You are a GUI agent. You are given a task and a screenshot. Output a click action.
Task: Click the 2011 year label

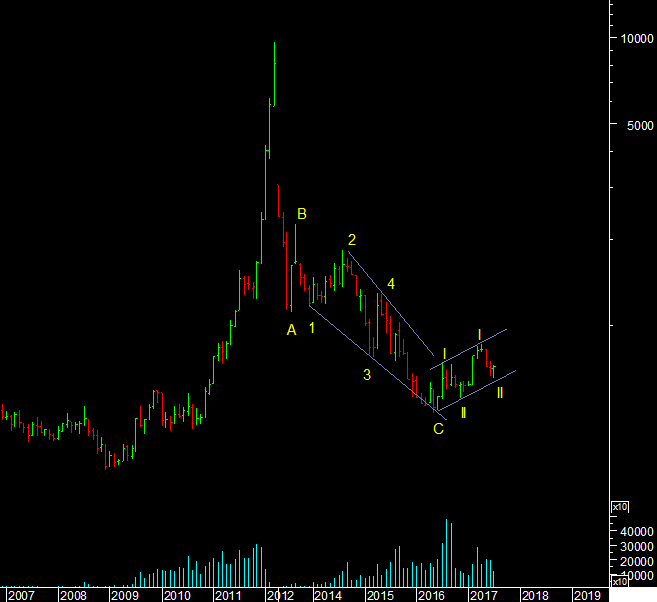(228, 595)
